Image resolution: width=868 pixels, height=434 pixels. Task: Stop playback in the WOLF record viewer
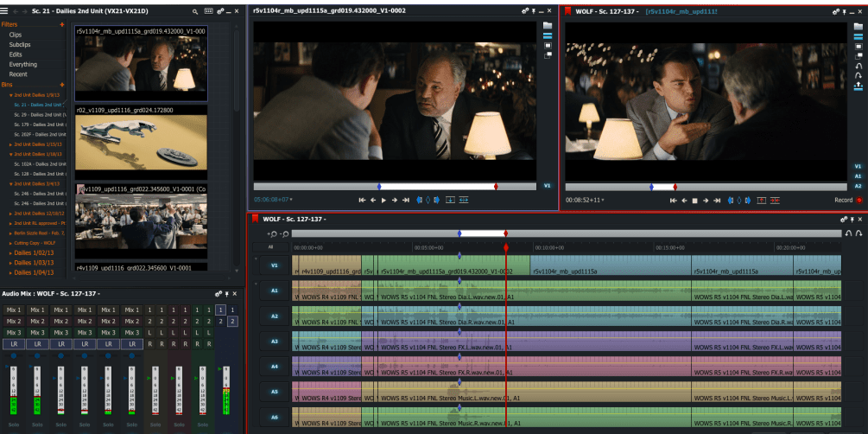click(695, 200)
